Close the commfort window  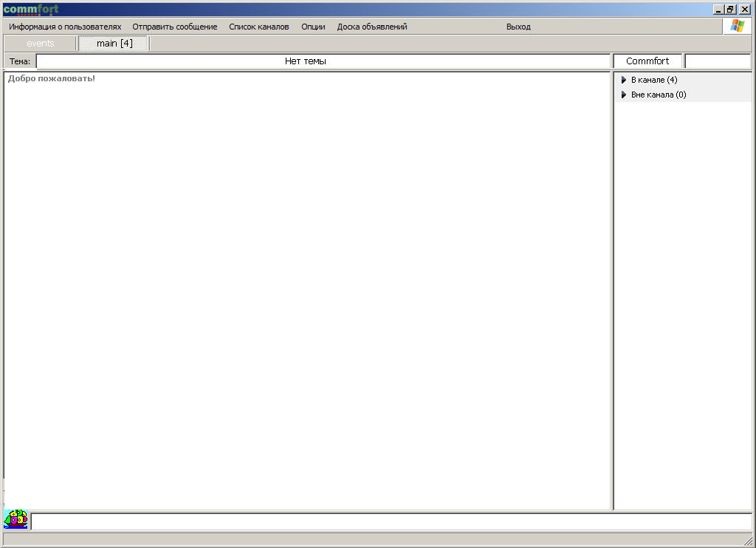coord(744,9)
